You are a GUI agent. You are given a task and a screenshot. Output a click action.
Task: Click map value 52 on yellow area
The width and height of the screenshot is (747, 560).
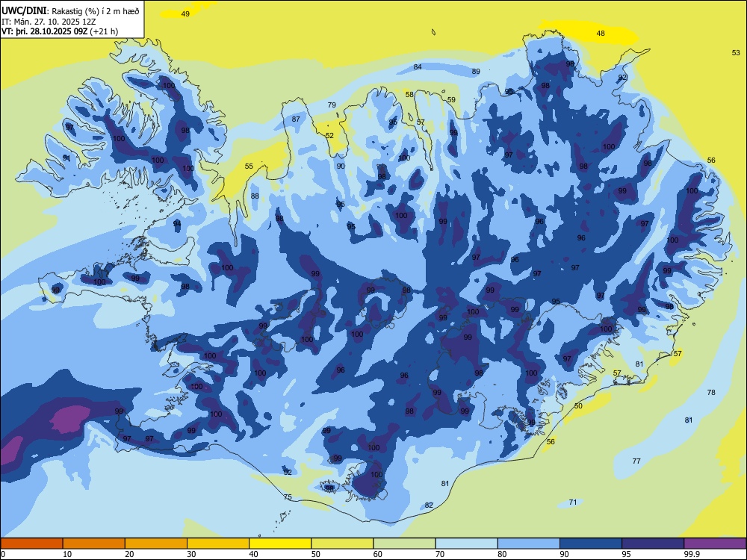point(329,135)
